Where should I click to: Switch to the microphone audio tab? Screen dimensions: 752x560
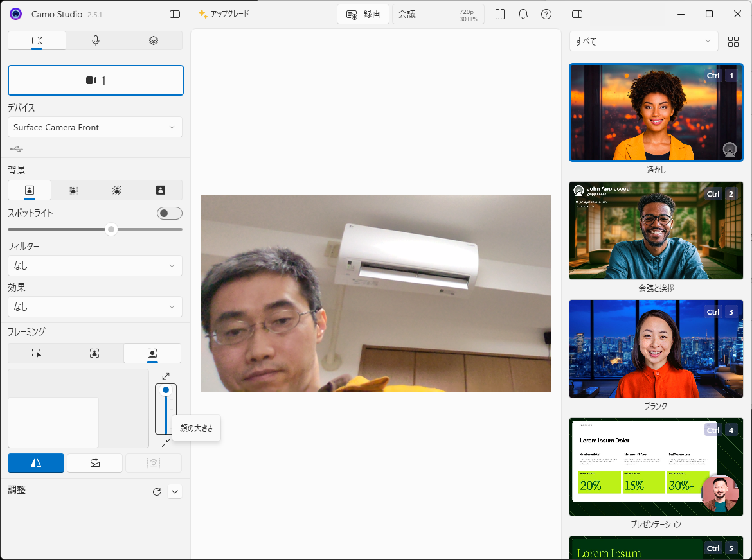(96, 40)
